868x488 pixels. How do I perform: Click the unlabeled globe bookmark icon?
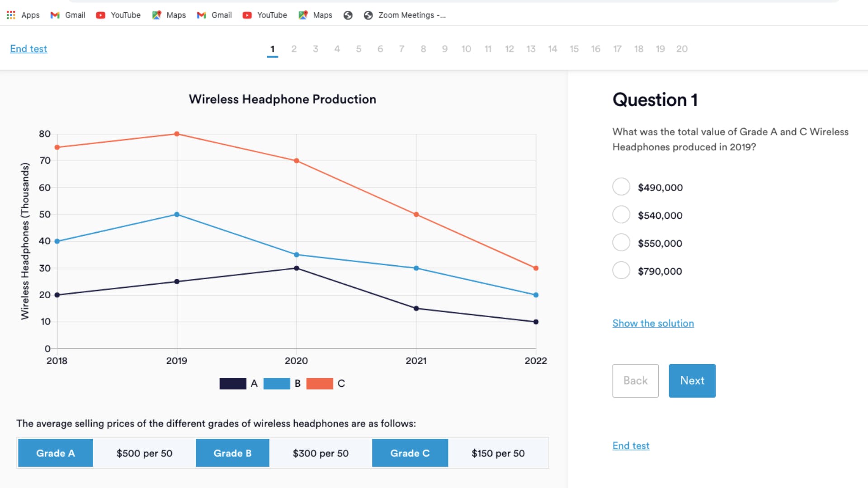coord(348,15)
